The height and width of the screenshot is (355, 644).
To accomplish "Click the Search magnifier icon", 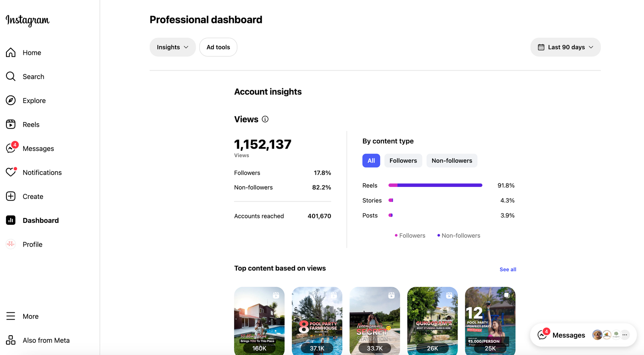I will [11, 77].
